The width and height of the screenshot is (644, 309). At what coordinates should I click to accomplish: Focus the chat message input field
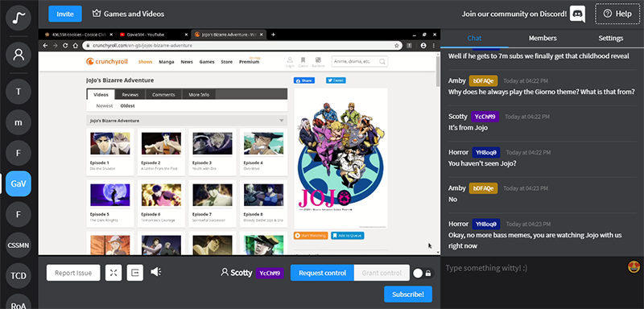[x=534, y=268]
